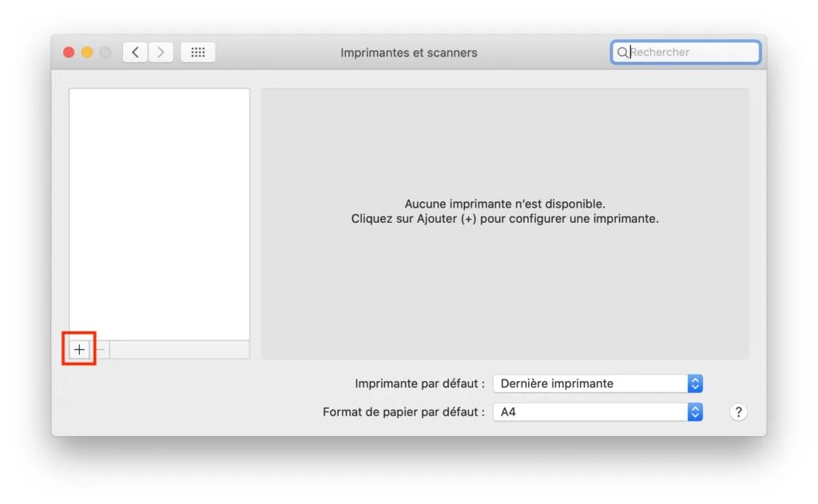Image resolution: width=818 pixels, height=504 pixels.
Task: Open help with the question mark button
Action: click(738, 412)
